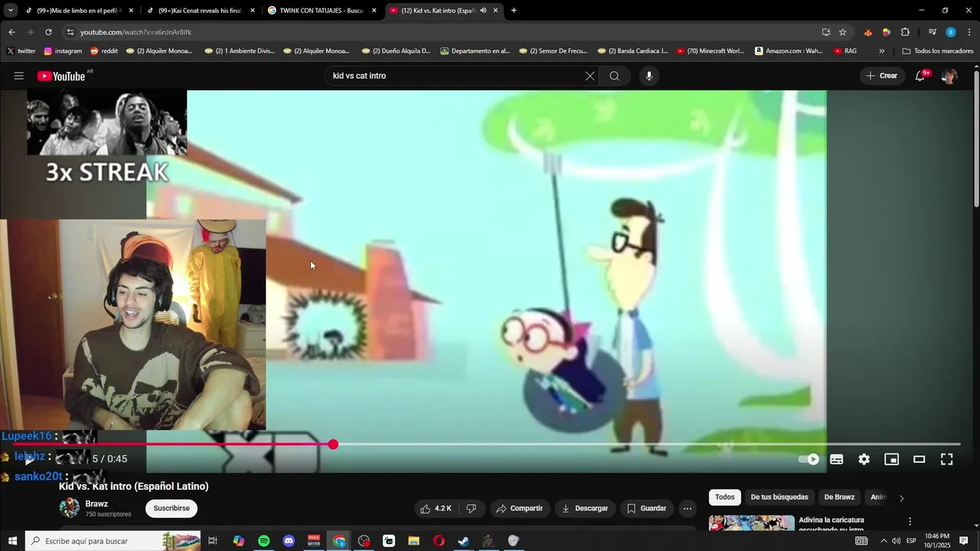
Task: Open a new browser tab
Action: [x=514, y=11]
